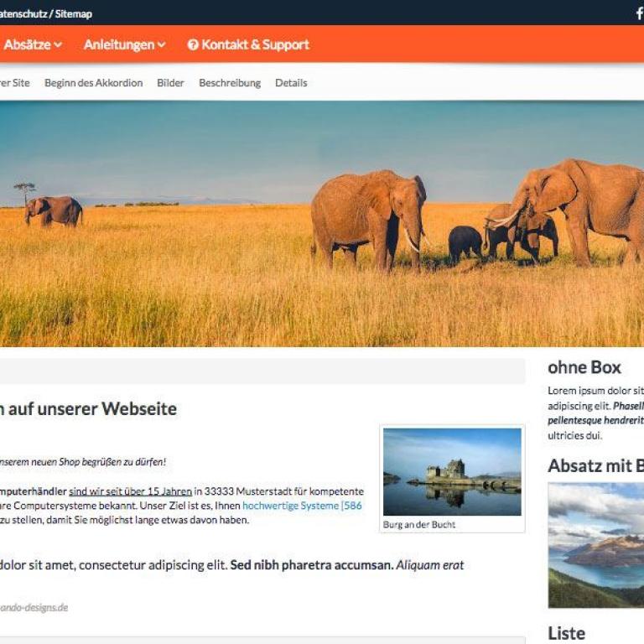Open the Facebook icon in top bar
644x644 pixels.
coord(639,13)
